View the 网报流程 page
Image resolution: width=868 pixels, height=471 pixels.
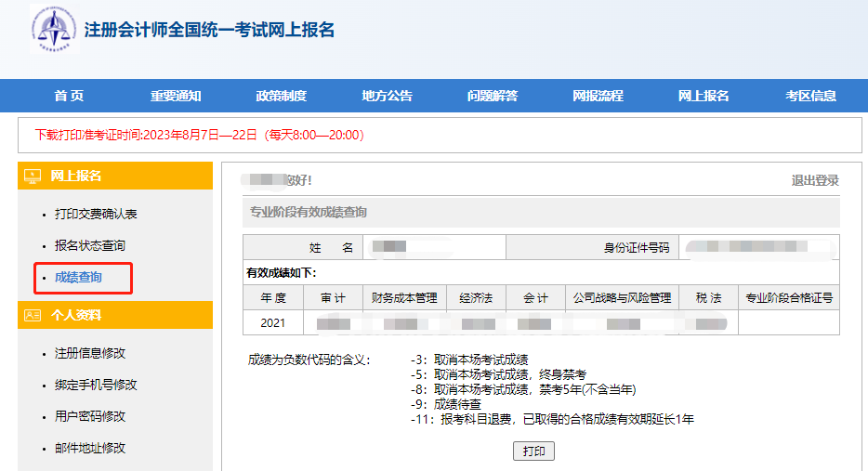pyautogui.click(x=598, y=96)
